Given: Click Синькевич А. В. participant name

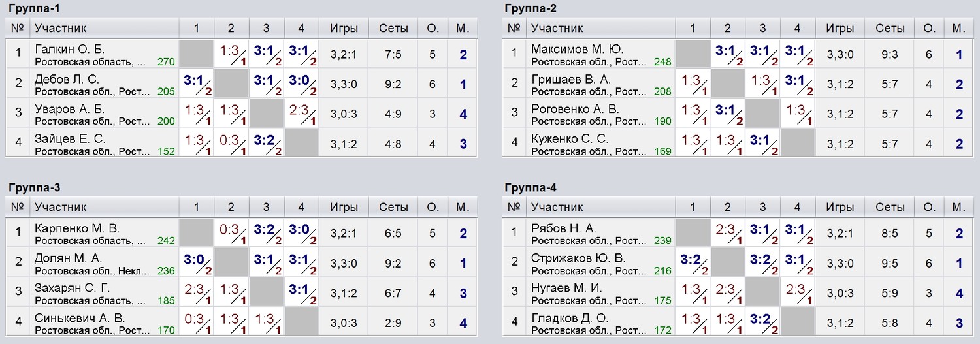Looking at the screenshot, I should tap(80, 317).
